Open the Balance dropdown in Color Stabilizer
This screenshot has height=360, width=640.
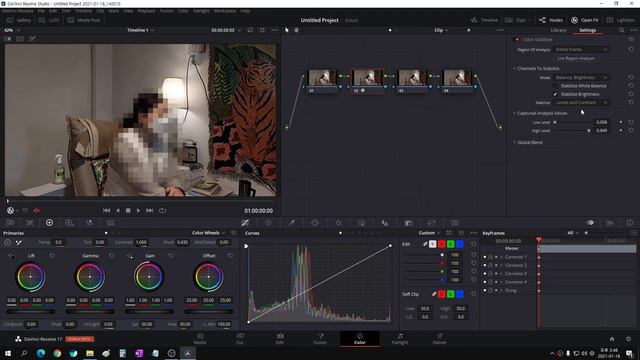pos(581,102)
